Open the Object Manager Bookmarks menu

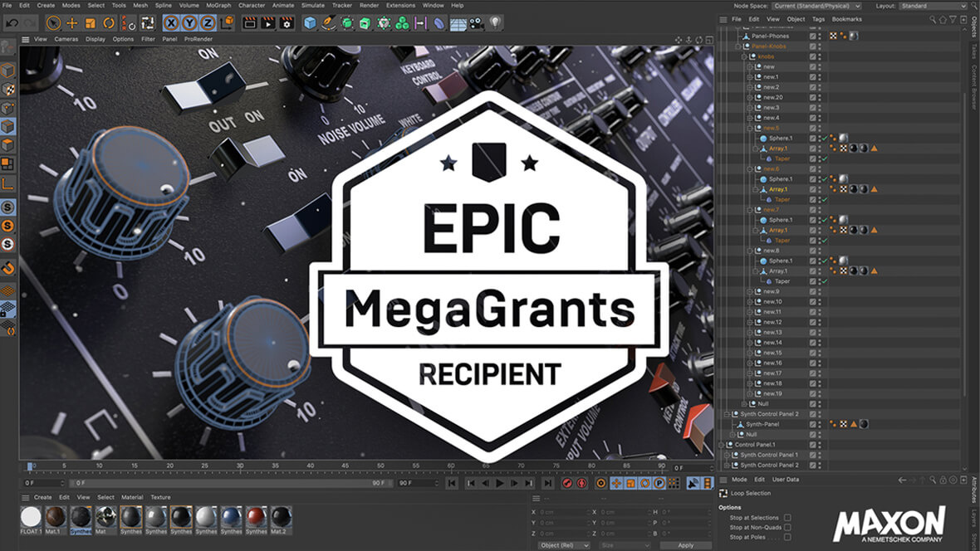[x=847, y=19]
